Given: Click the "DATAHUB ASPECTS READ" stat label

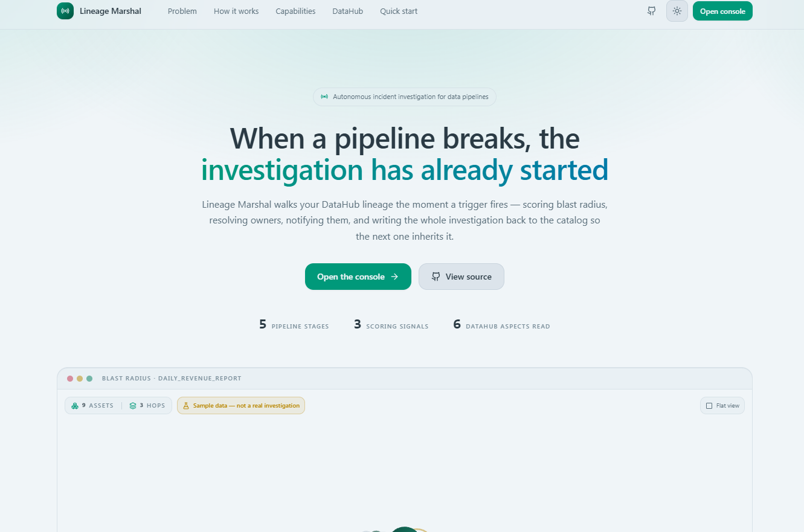Looking at the screenshot, I should [508, 327].
